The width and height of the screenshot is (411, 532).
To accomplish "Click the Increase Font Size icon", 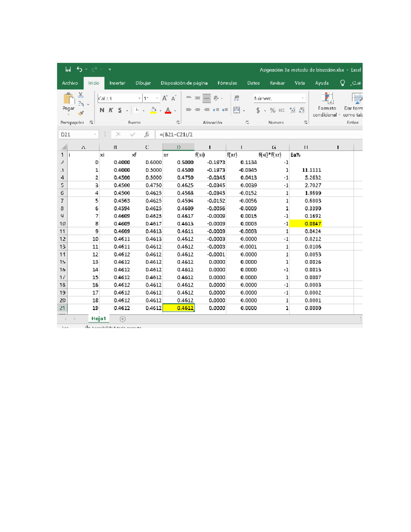I will tap(165, 99).
